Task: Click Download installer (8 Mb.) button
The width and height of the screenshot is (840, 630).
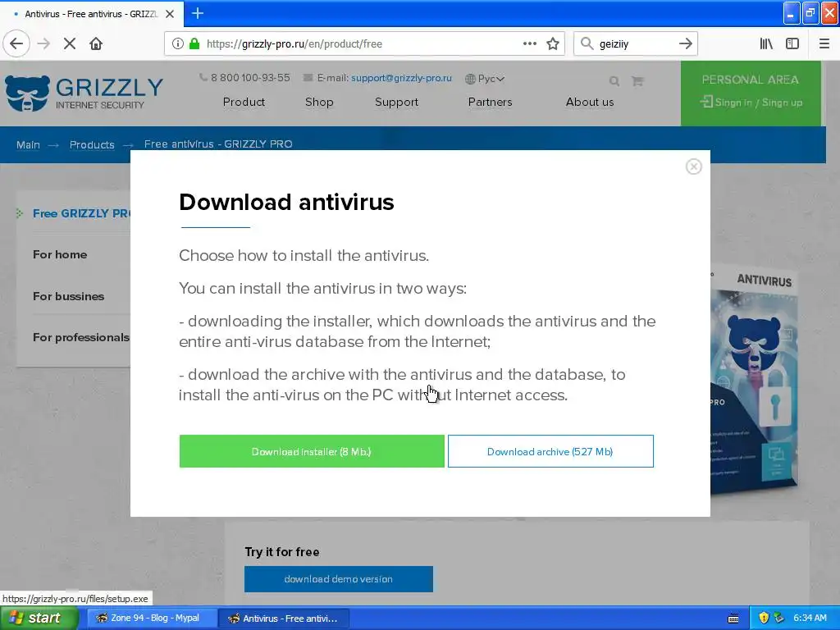Action: [x=312, y=451]
